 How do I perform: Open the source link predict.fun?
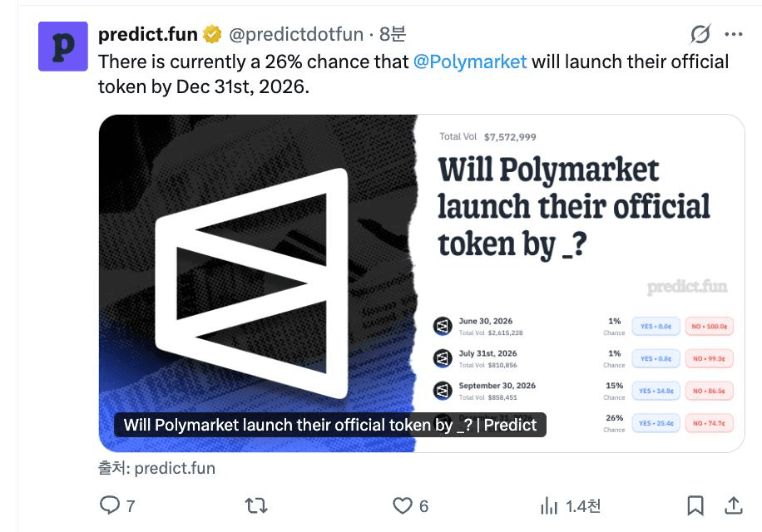point(175,469)
